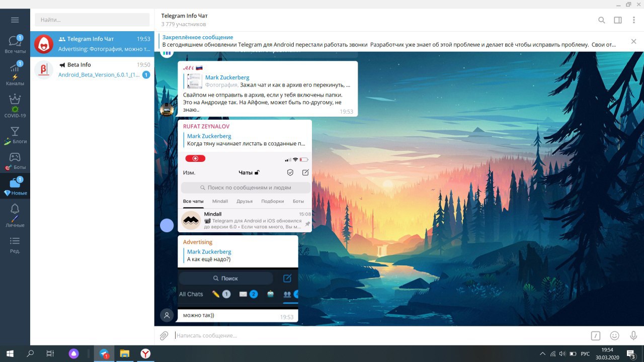Record voice message with microphone icon
This screenshot has height=362, width=644.
pyautogui.click(x=633, y=336)
